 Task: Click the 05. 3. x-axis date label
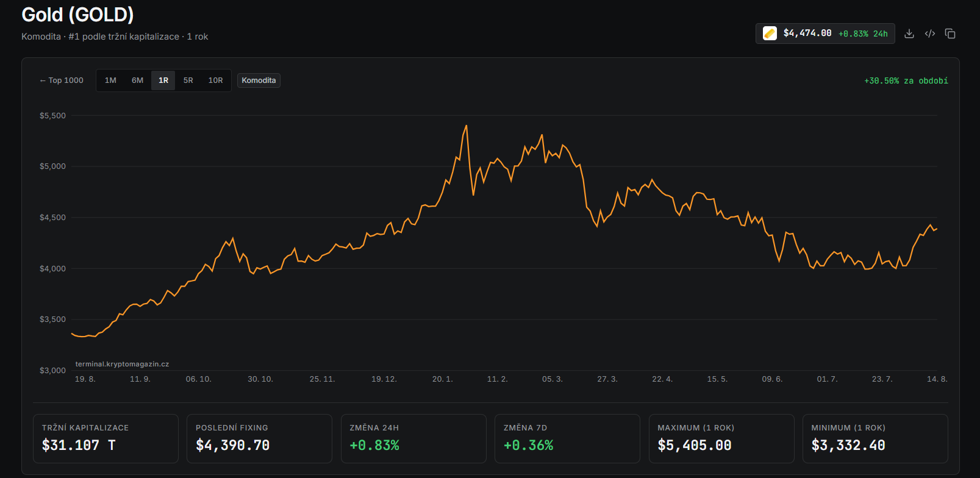tap(553, 379)
